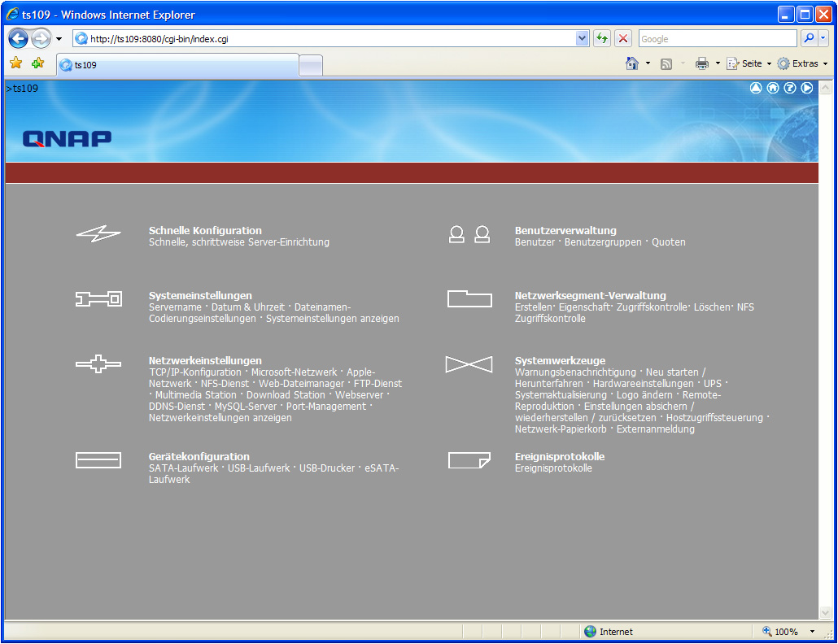Click the Google search input field
The height and width of the screenshot is (644, 838).
pyautogui.click(x=716, y=38)
